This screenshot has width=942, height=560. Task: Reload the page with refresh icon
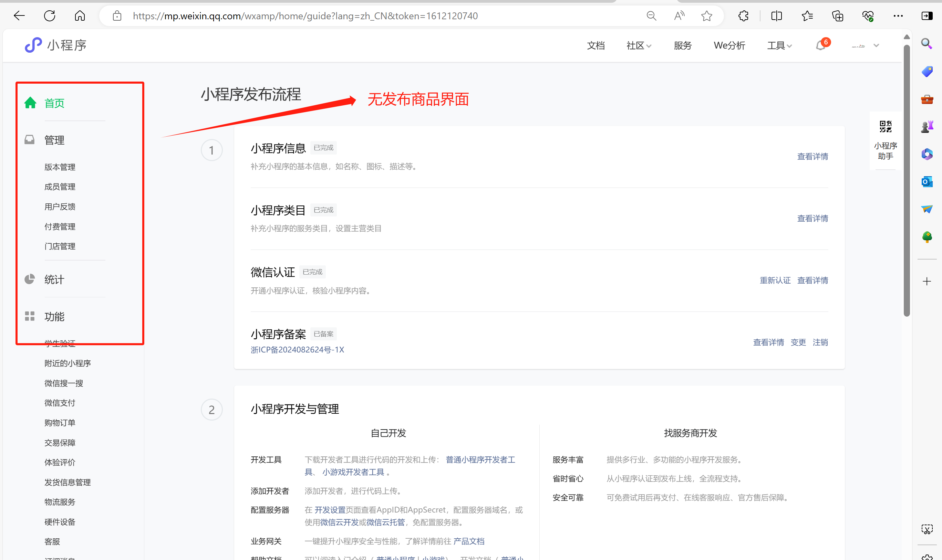point(50,16)
